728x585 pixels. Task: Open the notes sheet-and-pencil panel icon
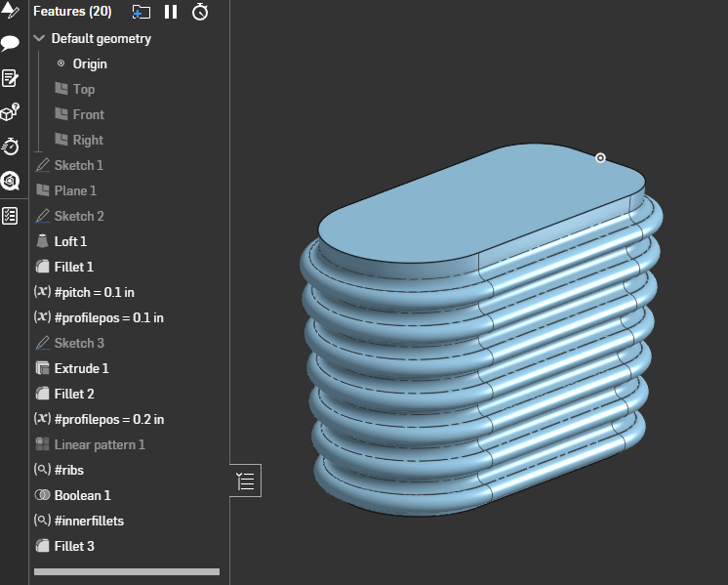(10, 78)
